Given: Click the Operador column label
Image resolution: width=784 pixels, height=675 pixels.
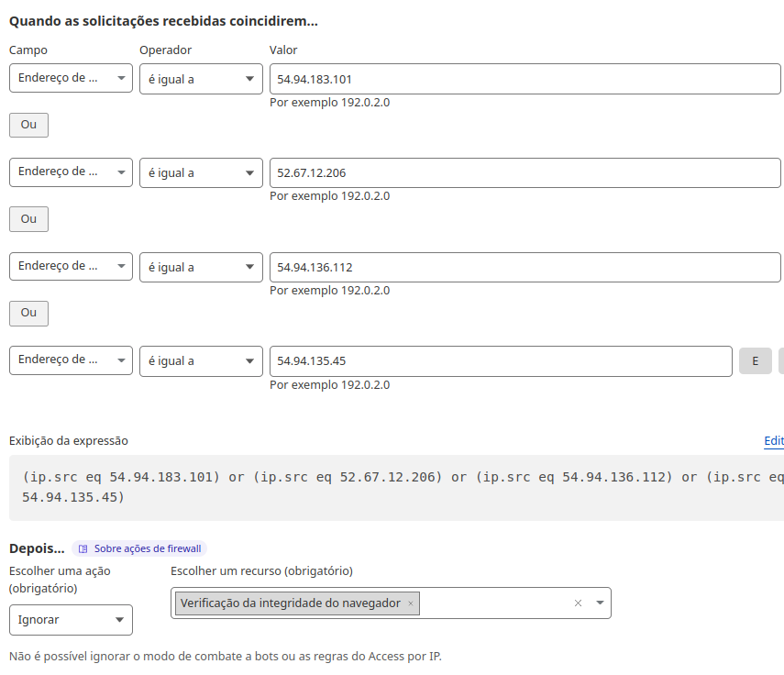Looking at the screenshot, I should [x=165, y=50].
